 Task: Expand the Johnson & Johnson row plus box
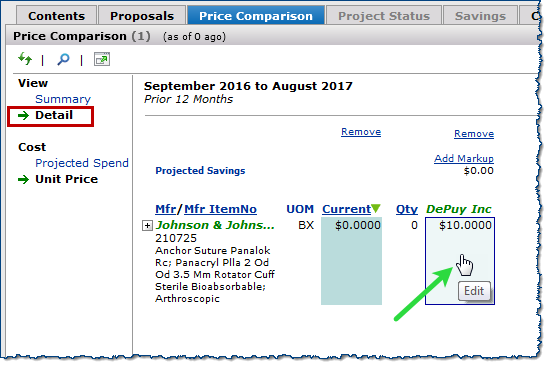click(147, 225)
